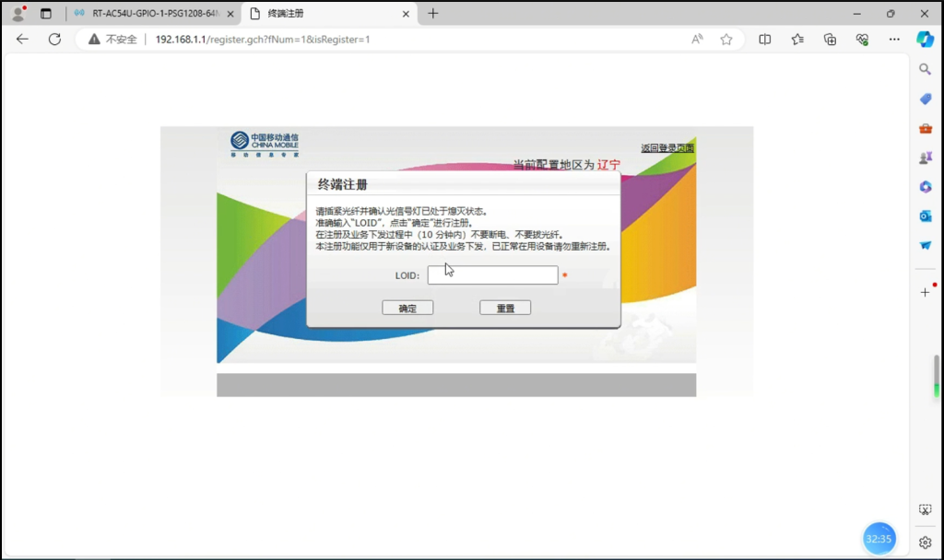This screenshot has width=944, height=560.
Task: Open the browser Settings and more menu
Action: (x=893, y=40)
